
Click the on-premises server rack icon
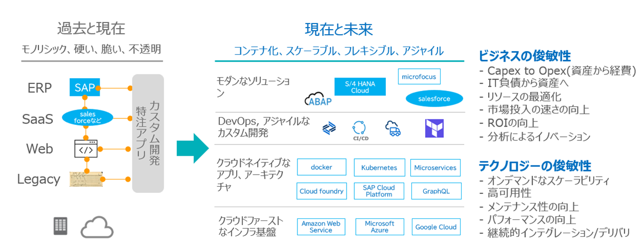[60, 226]
